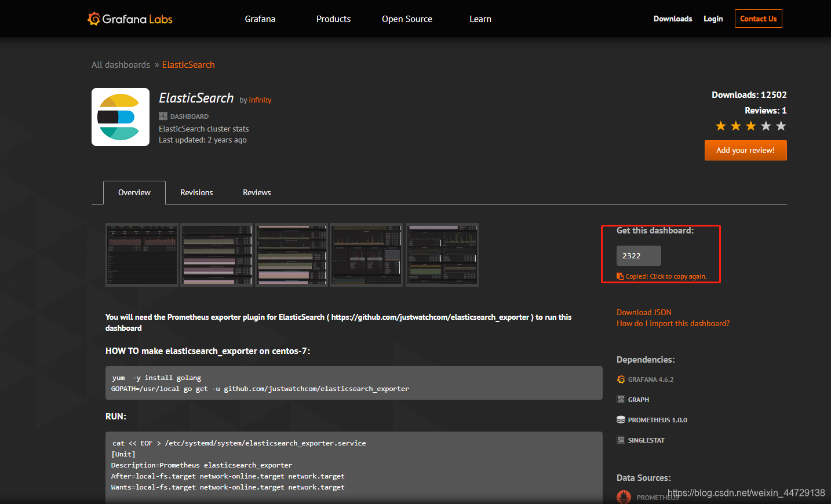Click the Contact Us button
The height and width of the screenshot is (504, 831).
click(x=759, y=19)
